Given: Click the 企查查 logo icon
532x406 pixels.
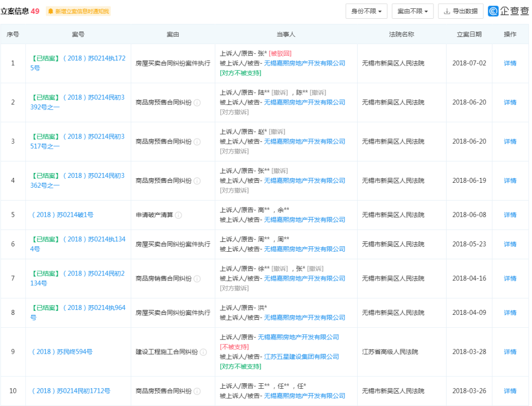Looking at the screenshot, I should 493,11.
